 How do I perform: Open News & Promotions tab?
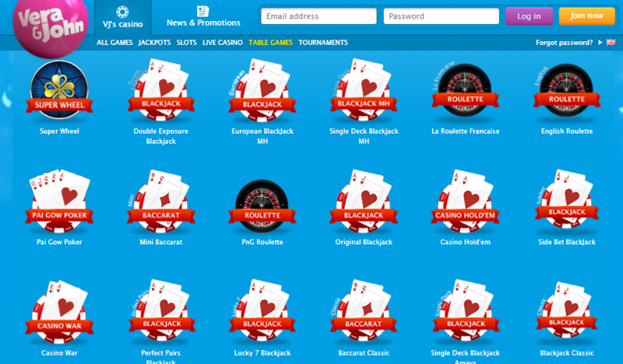click(x=203, y=16)
